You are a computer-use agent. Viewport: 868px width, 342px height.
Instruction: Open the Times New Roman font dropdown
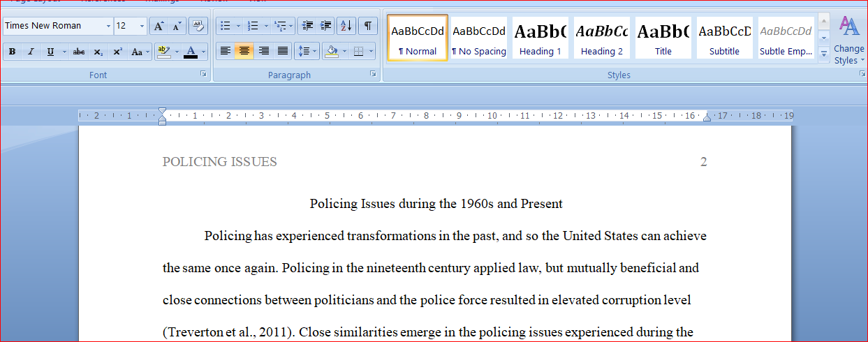108,26
